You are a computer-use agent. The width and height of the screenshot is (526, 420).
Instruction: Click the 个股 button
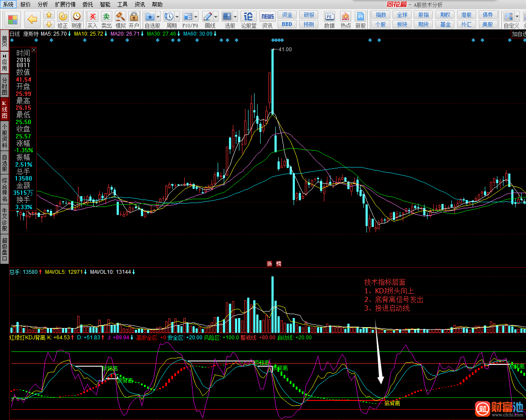[381, 24]
